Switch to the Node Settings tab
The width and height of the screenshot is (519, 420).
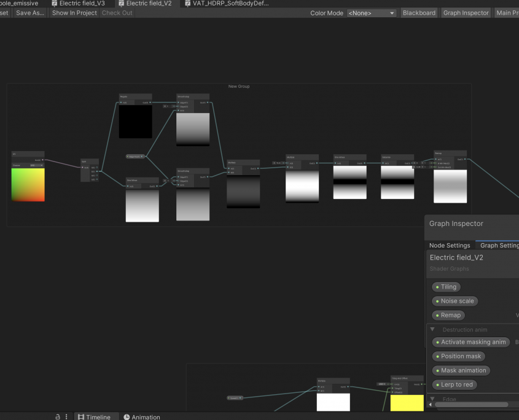[x=450, y=246]
